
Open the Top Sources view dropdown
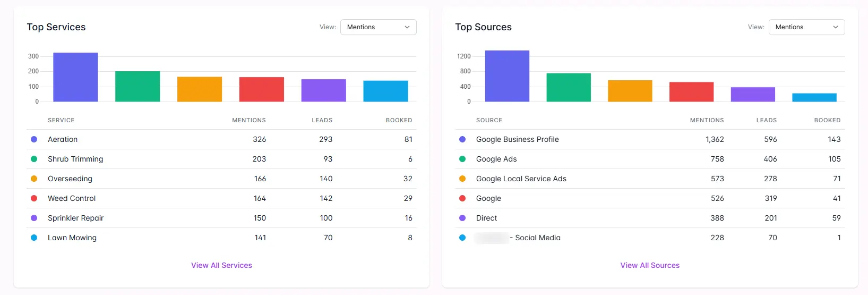pos(806,27)
